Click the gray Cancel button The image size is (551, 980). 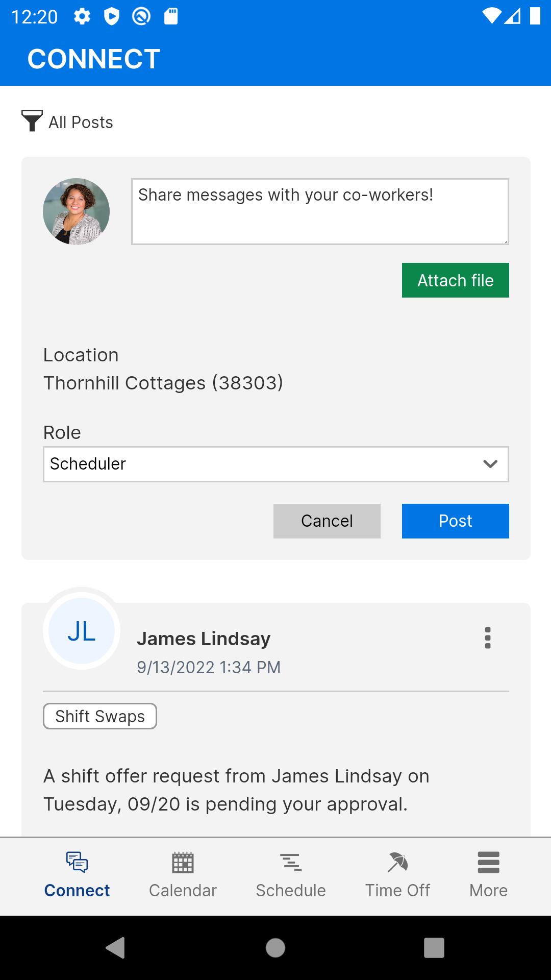(x=327, y=521)
